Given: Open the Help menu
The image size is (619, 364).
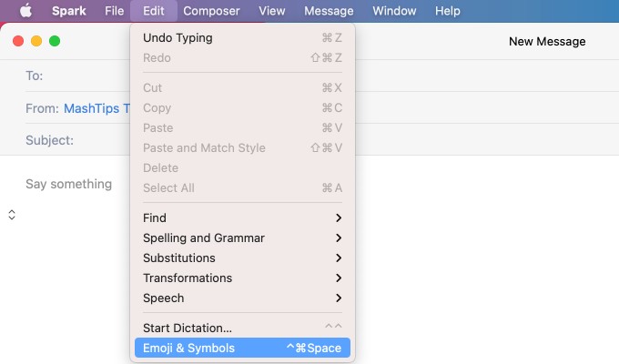Looking at the screenshot, I should pos(448,11).
